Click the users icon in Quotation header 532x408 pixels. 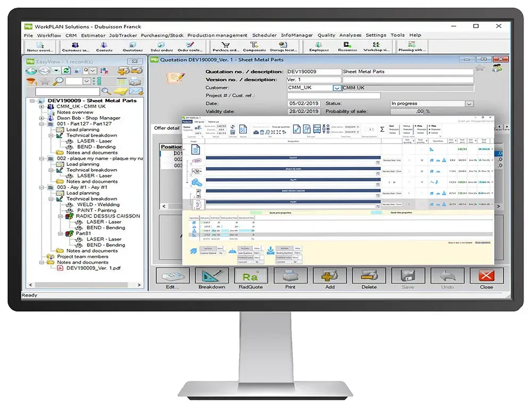[497, 68]
